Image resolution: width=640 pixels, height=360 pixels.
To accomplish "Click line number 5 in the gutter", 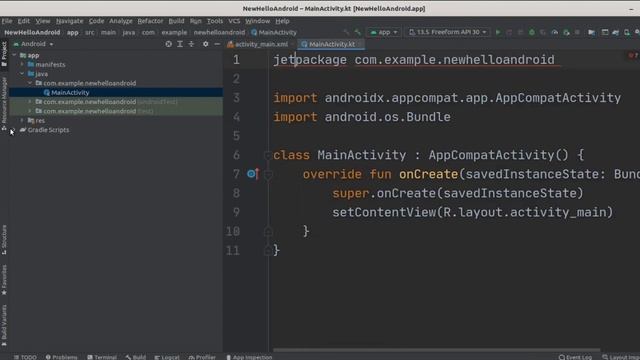I will click(x=236, y=136).
